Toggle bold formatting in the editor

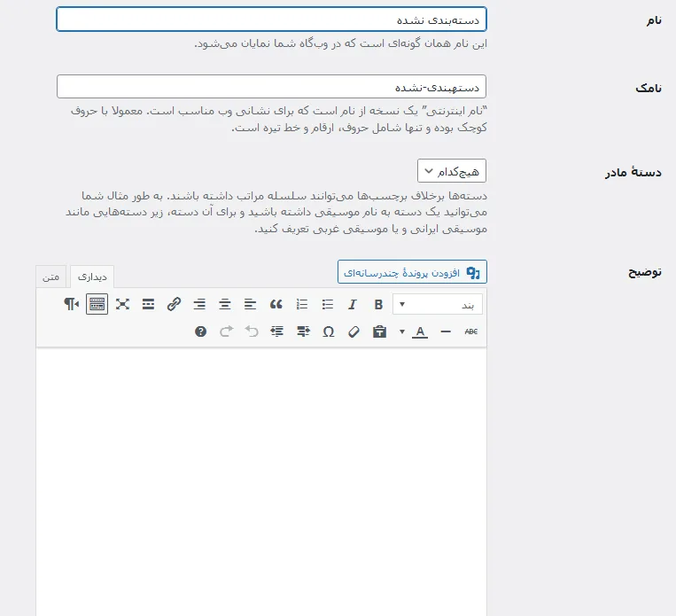(x=378, y=305)
